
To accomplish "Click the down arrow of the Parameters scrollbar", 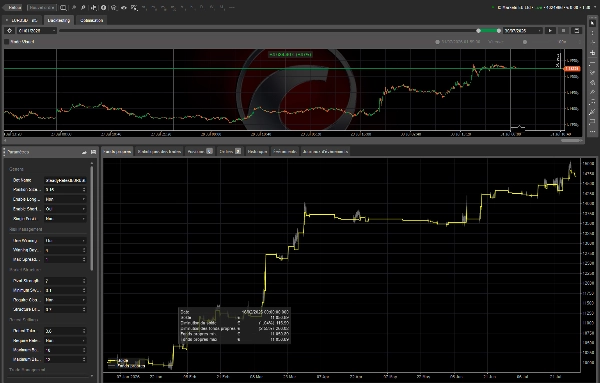I will pos(91,376).
